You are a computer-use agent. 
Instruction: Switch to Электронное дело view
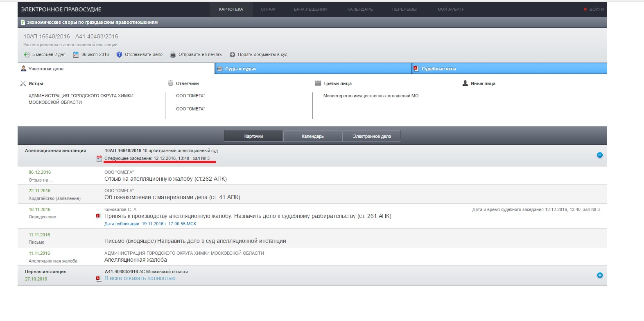[x=371, y=136]
